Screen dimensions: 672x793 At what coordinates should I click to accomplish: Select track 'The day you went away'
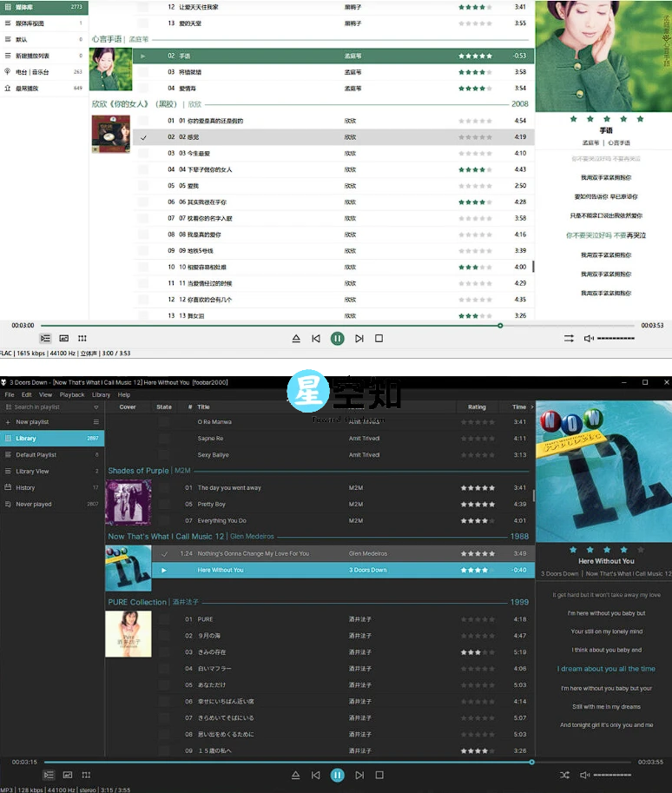(x=343, y=488)
